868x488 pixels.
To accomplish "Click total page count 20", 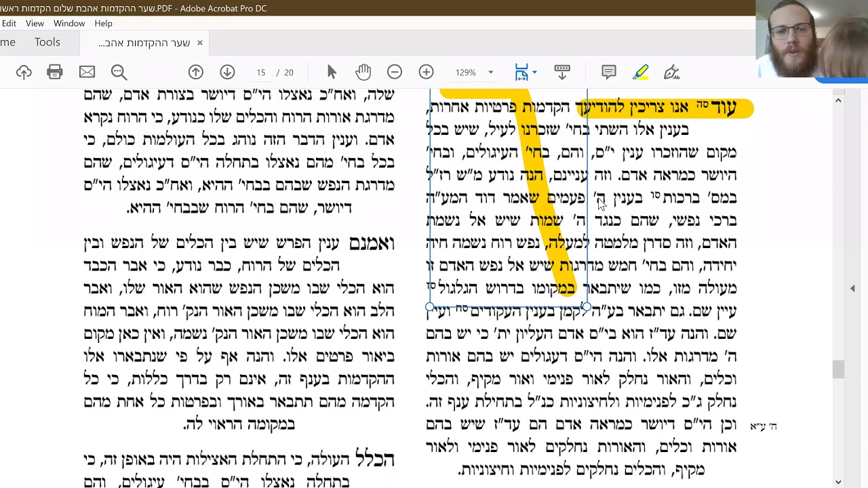I will click(289, 73).
